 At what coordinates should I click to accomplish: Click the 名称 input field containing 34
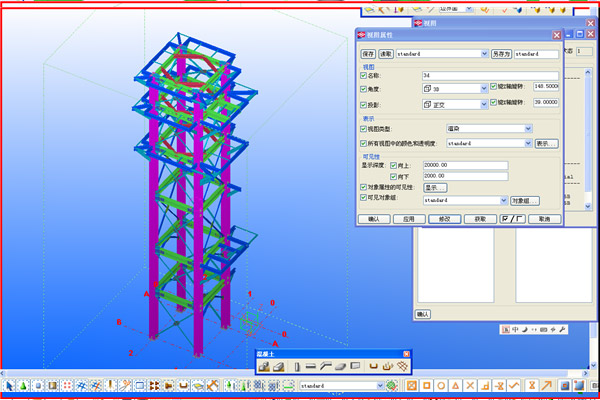pyautogui.click(x=489, y=75)
